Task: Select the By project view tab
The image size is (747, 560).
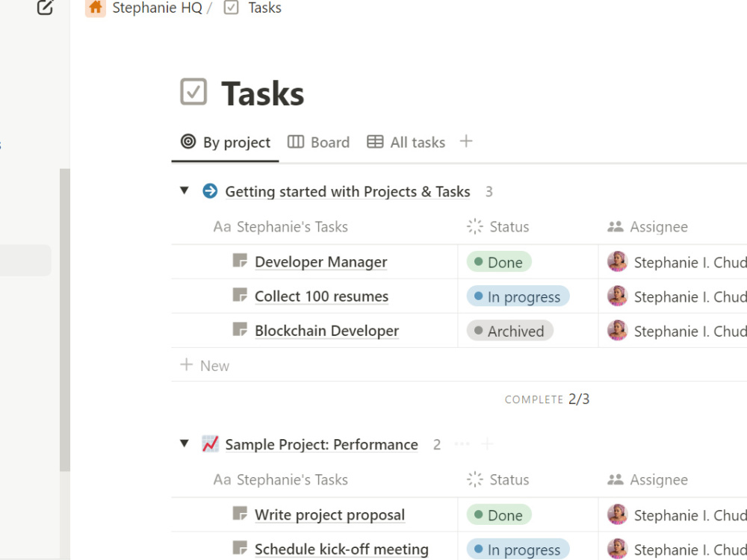Action: tap(226, 143)
